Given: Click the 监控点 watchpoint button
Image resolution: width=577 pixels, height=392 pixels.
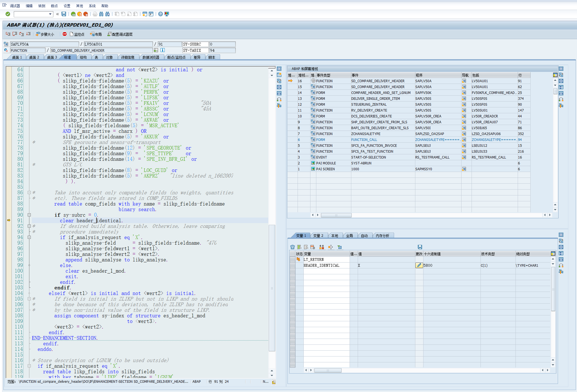Looking at the screenshot, I should [x=77, y=34].
